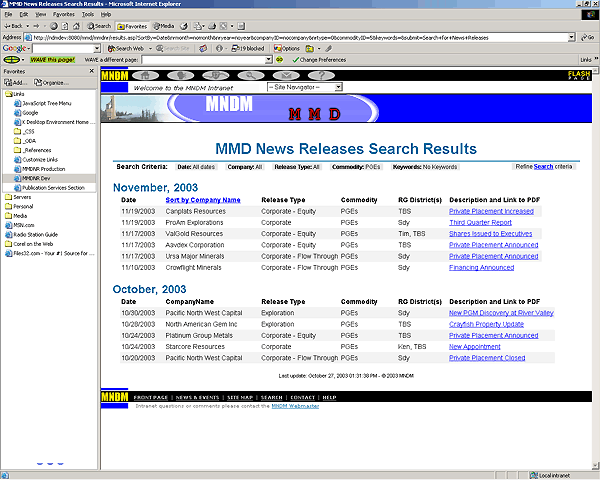Print the page via toolbar
The image size is (600, 480).
coord(212,26)
